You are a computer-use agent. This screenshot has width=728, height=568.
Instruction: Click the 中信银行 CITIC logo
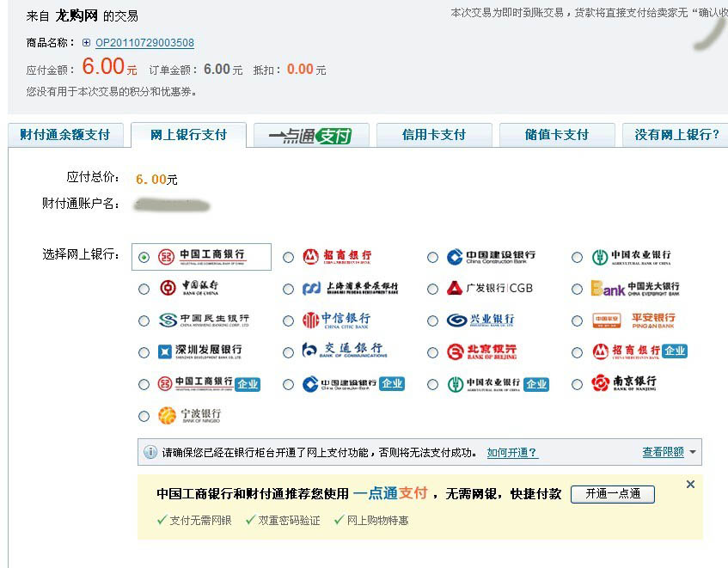[337, 320]
